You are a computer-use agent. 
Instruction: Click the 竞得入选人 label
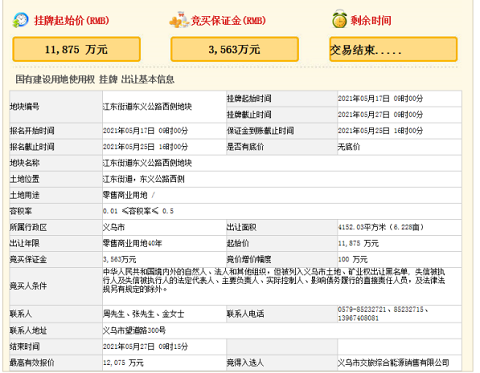point(245,363)
